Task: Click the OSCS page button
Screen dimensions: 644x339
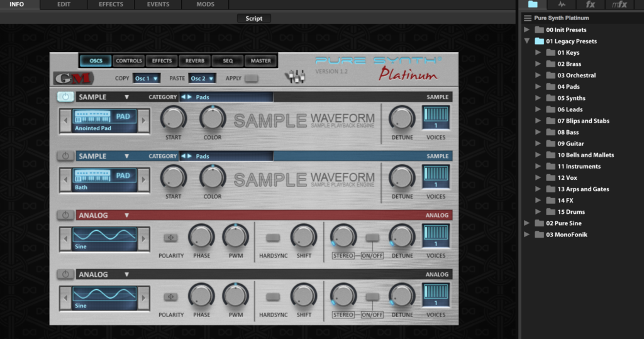Action: 96,61
